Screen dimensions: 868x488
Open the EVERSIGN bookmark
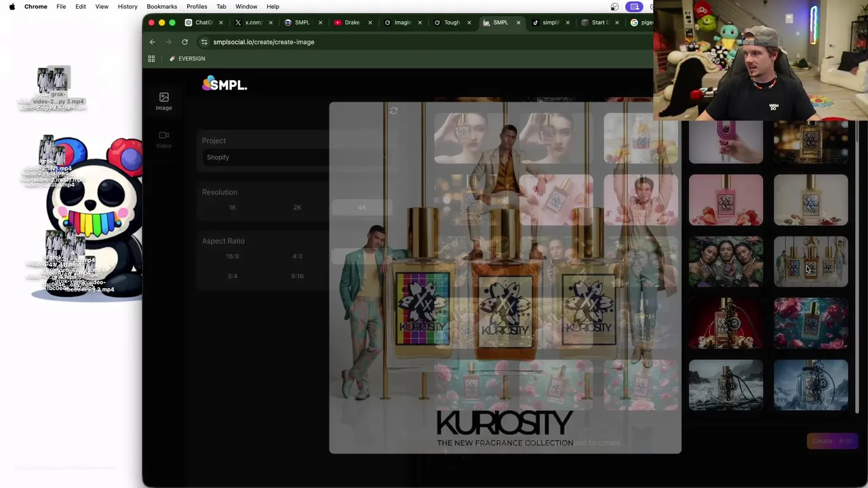click(187, 59)
